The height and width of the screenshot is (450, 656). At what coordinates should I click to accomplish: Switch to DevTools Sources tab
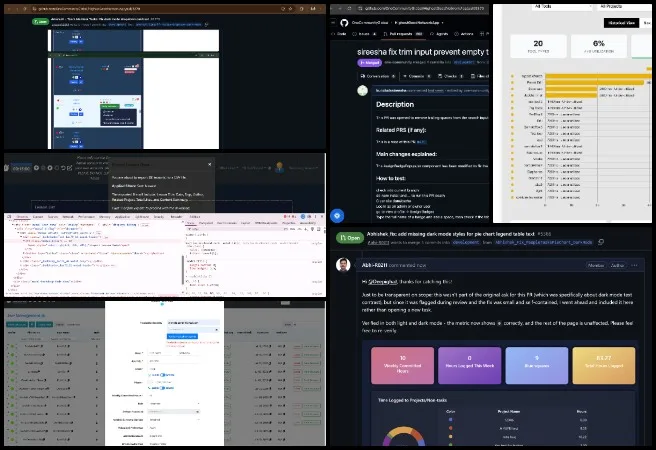(x=53, y=217)
